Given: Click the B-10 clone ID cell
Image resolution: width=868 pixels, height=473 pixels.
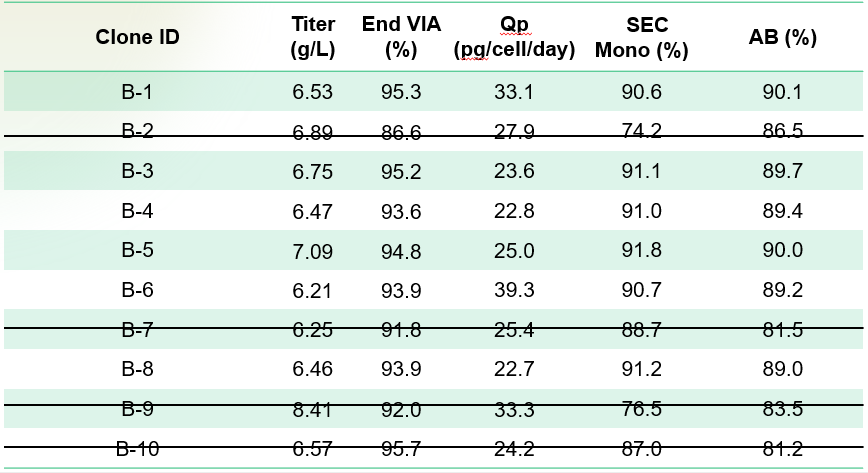Looking at the screenshot, I should coord(140,448).
